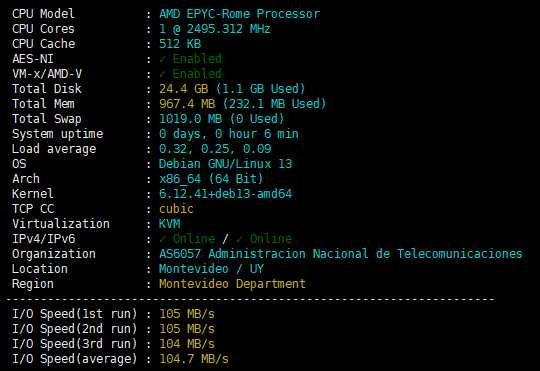The height and width of the screenshot is (371, 540).
Task: Select the '104.7 MB/s' average value
Action: point(194,359)
